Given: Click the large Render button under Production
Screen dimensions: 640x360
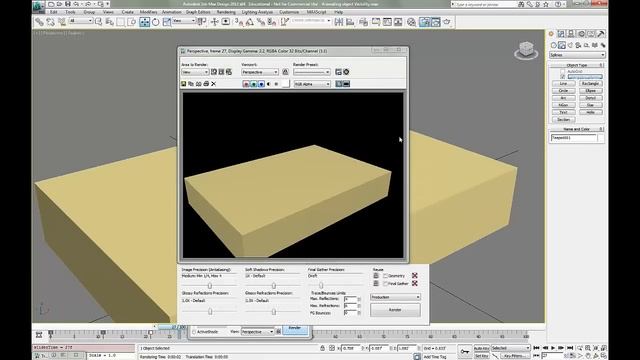Looking at the screenshot, I should click(x=395, y=310).
